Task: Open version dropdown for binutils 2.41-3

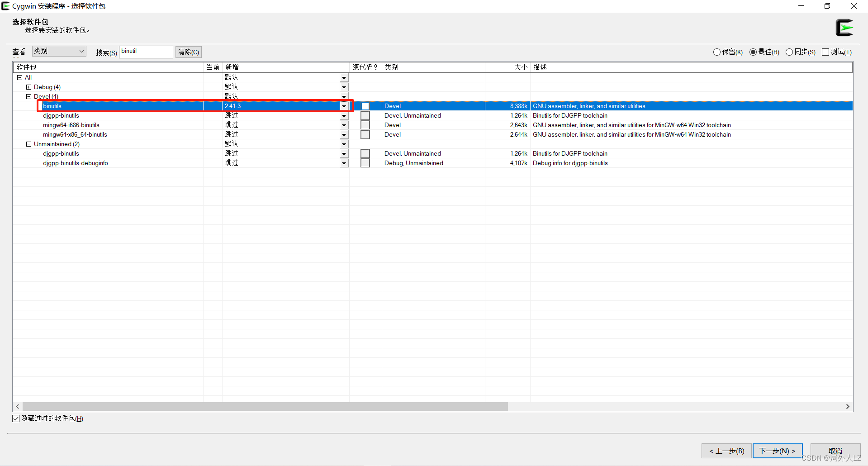Action: tap(344, 106)
